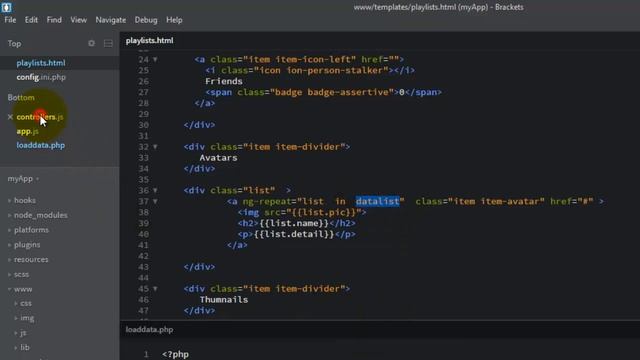Open the Navigate menu
The image size is (640, 360).
(x=111, y=20)
